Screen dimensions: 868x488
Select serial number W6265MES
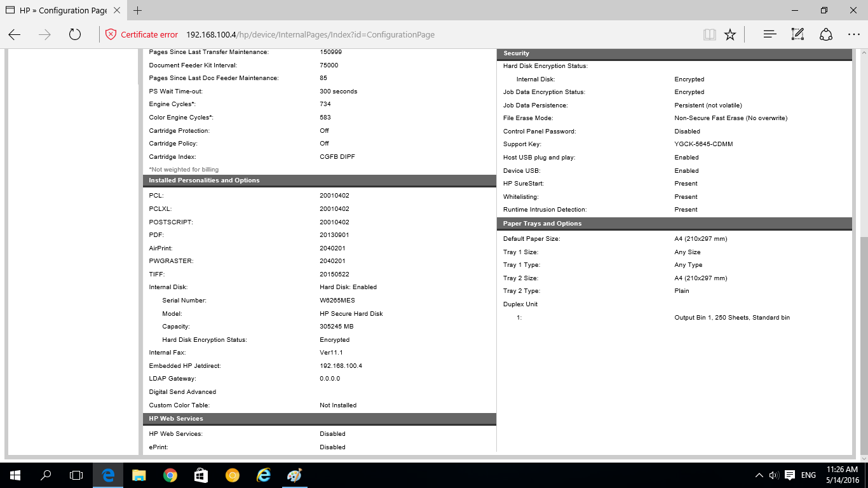pos(337,301)
